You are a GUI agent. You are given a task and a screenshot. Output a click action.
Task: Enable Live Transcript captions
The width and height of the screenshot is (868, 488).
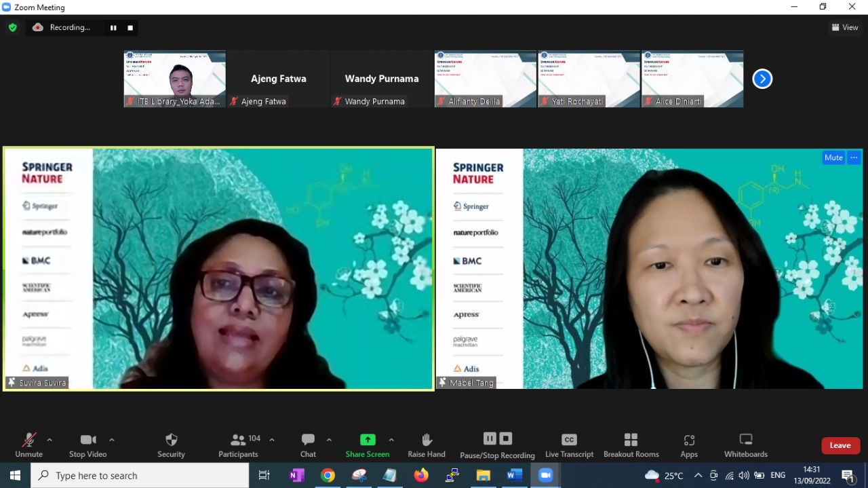click(x=569, y=445)
